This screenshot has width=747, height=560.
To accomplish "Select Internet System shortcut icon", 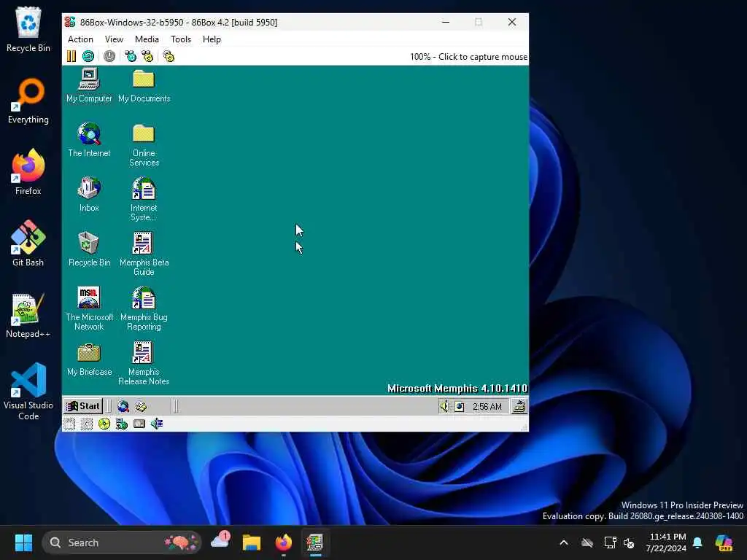I will tap(144, 199).
